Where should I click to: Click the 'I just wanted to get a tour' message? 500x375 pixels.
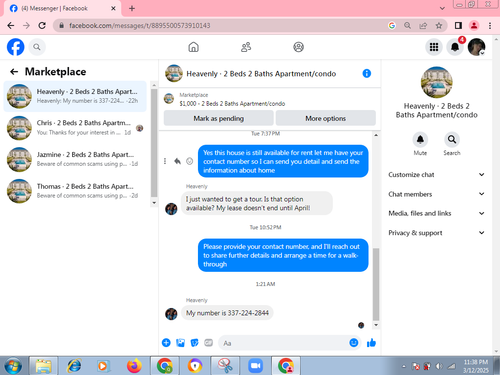click(x=257, y=203)
